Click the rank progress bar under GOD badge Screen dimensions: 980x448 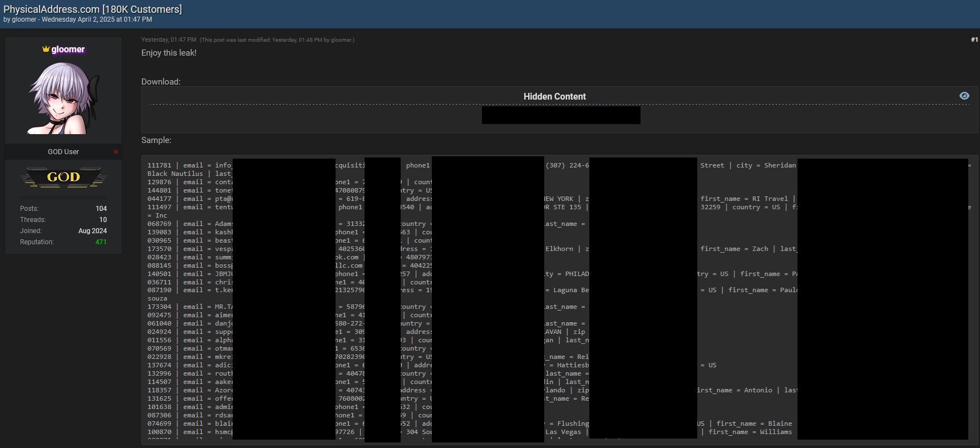coord(63,197)
